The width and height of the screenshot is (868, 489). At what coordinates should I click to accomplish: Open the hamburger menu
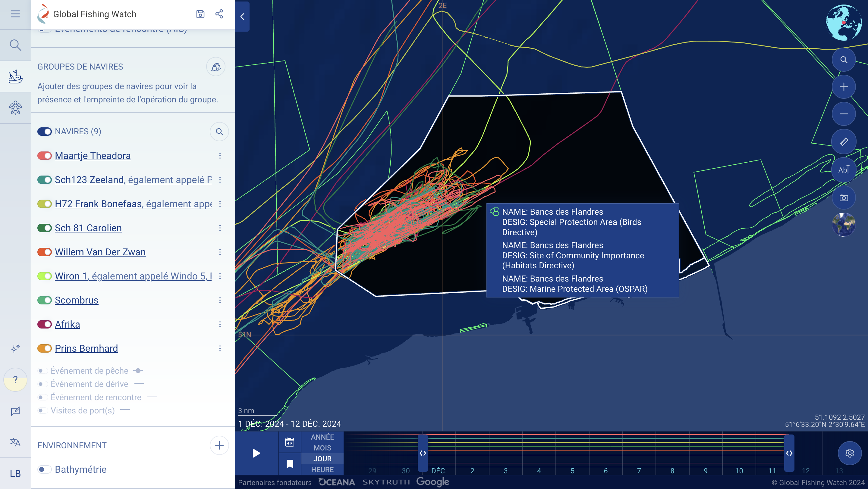tap(15, 14)
